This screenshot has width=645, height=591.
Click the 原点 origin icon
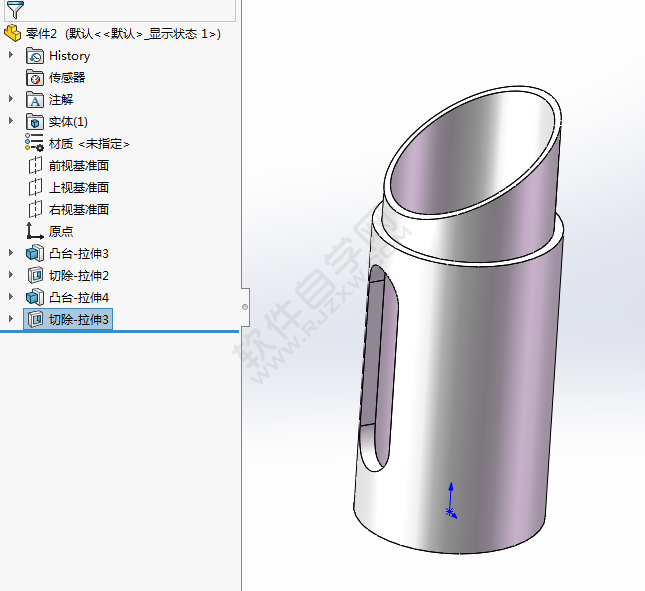[35, 231]
